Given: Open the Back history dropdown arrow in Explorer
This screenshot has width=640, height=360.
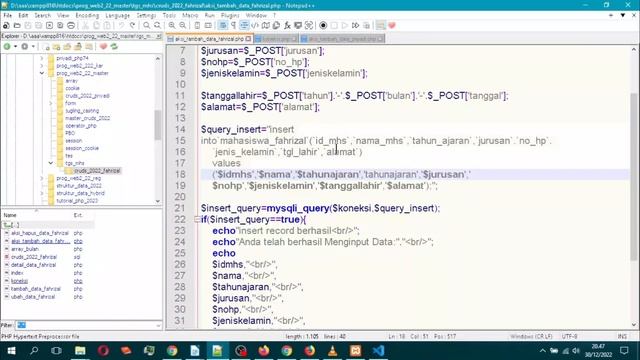Looking at the screenshot, I should [15, 47].
